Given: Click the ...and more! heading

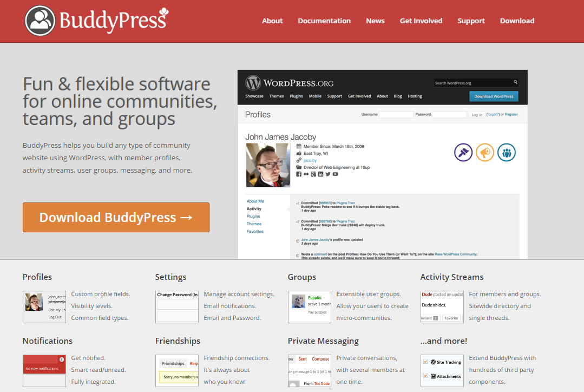Looking at the screenshot, I should [x=444, y=341].
